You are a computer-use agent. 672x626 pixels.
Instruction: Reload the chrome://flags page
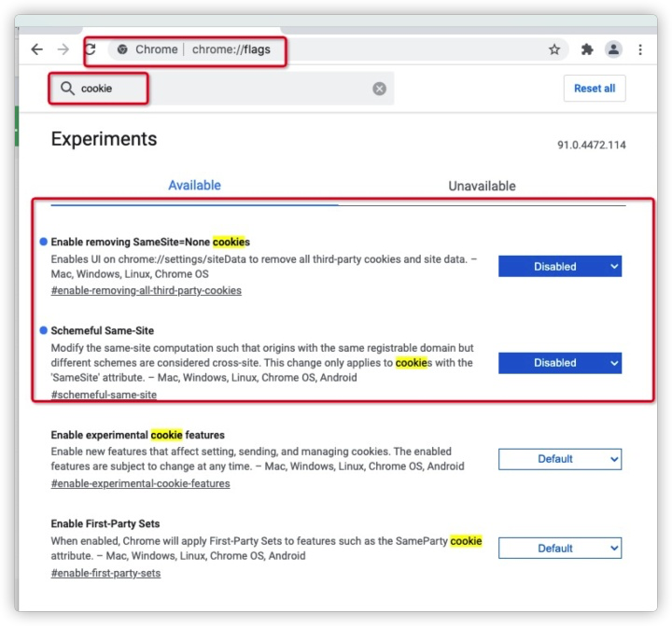coord(91,49)
